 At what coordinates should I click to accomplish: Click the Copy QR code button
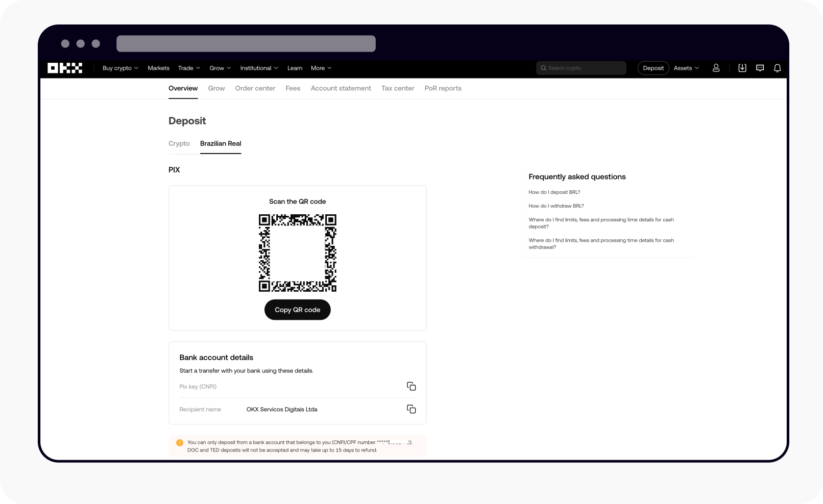pyautogui.click(x=297, y=310)
